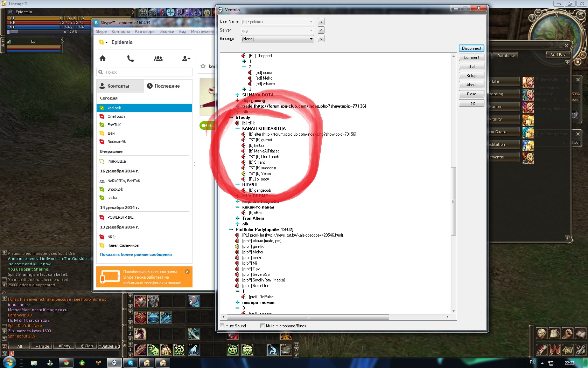Viewport: 588px width, 368px height.
Task: Collapse какой-то канал channel
Action: tap(237, 207)
